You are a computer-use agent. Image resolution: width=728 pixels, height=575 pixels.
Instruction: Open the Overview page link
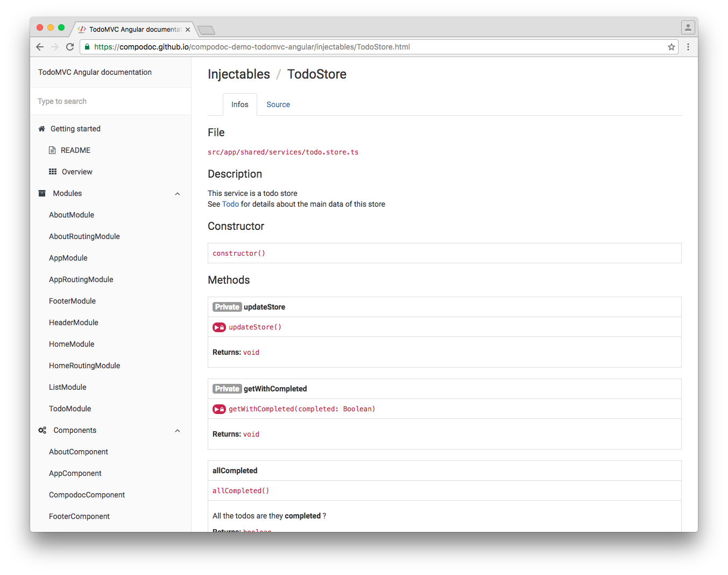[77, 172]
